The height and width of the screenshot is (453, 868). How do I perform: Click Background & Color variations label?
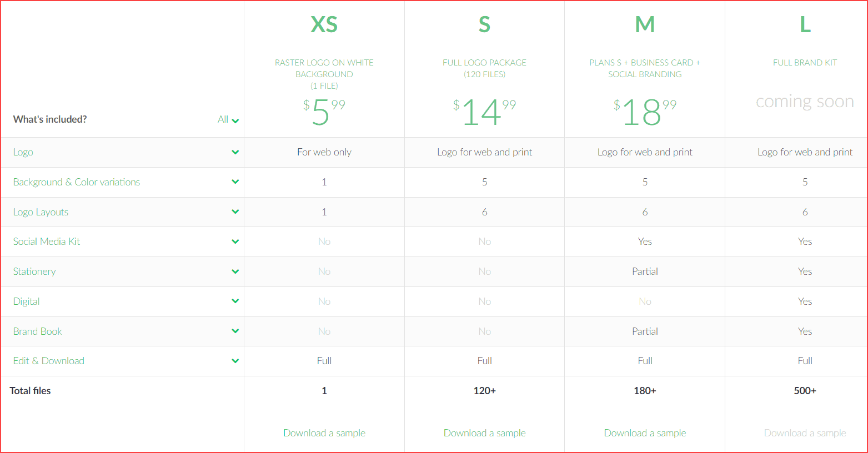(77, 182)
